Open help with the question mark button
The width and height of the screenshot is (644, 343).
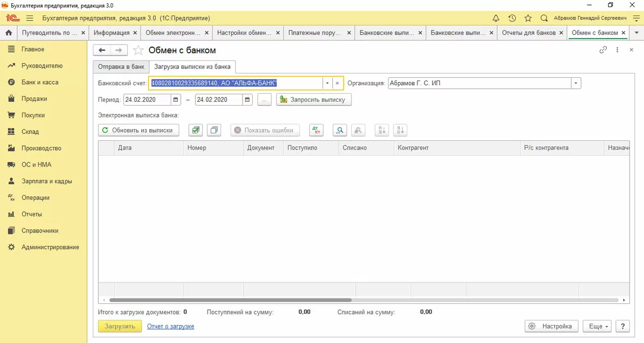click(623, 326)
